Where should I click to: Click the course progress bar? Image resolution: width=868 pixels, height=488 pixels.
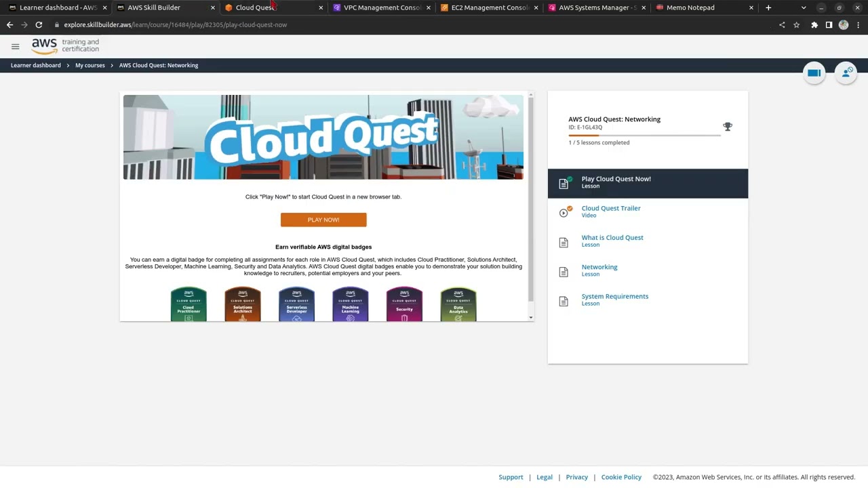coord(645,136)
